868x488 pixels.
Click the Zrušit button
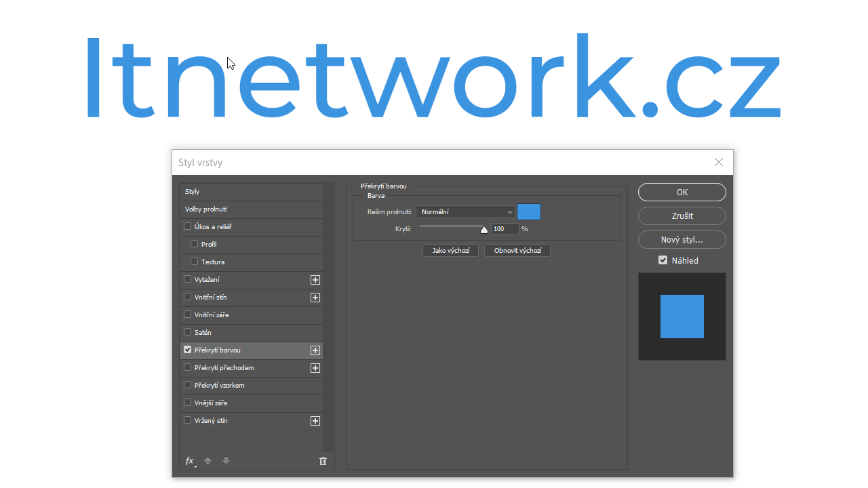click(682, 216)
